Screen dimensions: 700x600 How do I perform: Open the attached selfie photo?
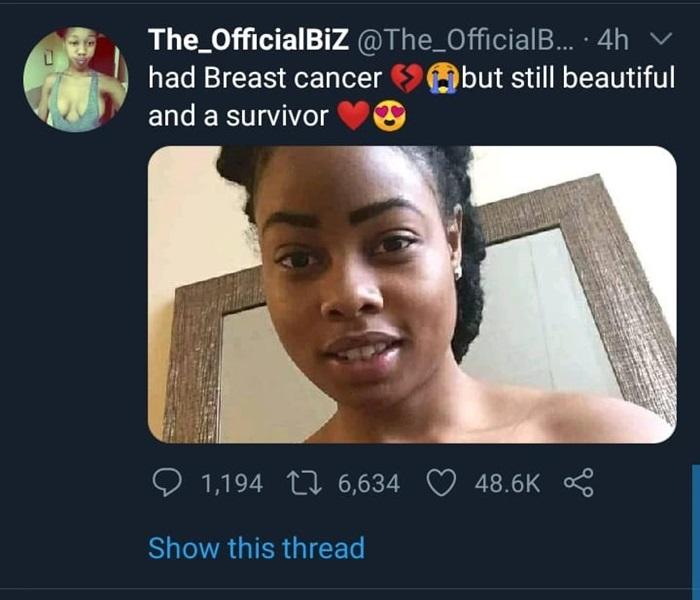click(x=412, y=294)
